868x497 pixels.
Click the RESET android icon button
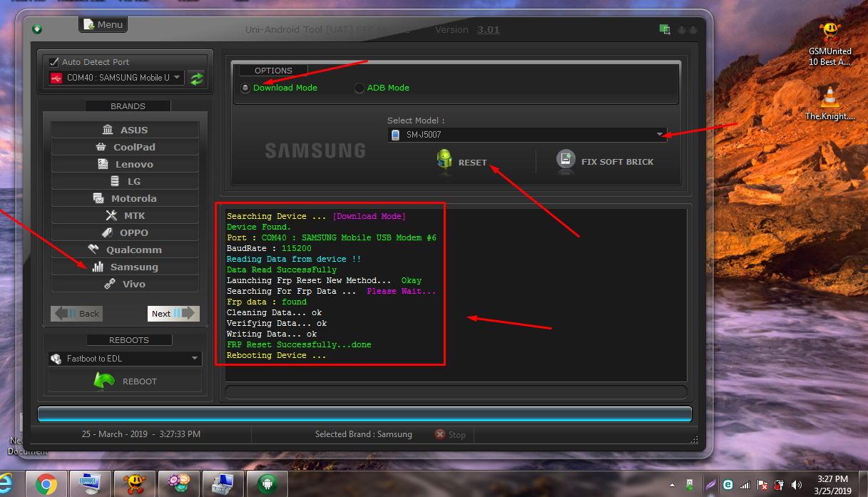coord(462,162)
